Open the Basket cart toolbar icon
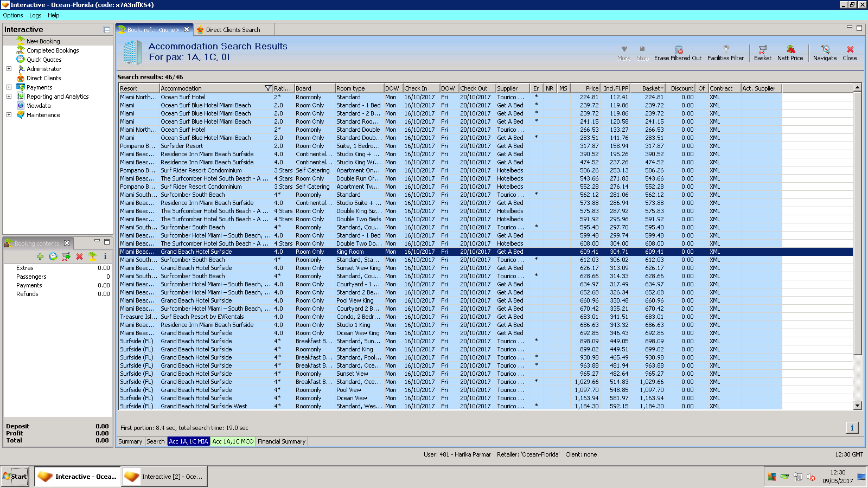868x488 pixels. click(x=762, y=49)
